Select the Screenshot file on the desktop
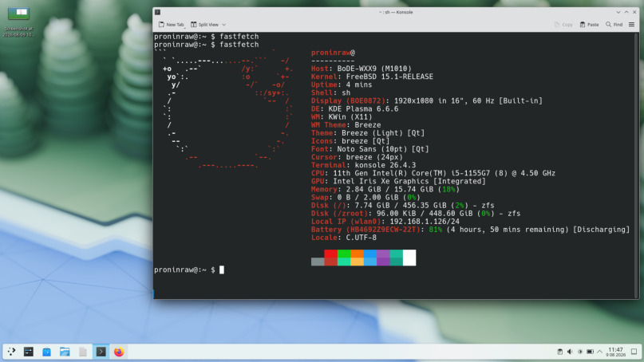 coord(19,22)
